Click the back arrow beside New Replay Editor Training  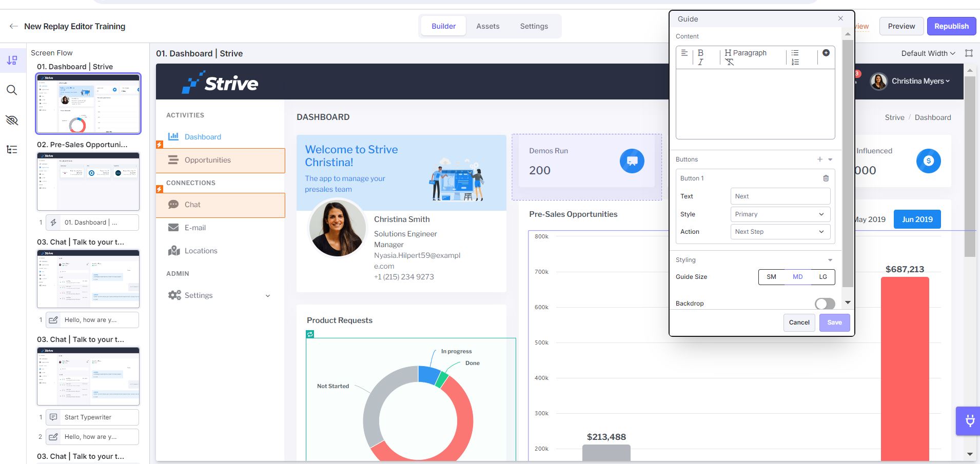(14, 26)
